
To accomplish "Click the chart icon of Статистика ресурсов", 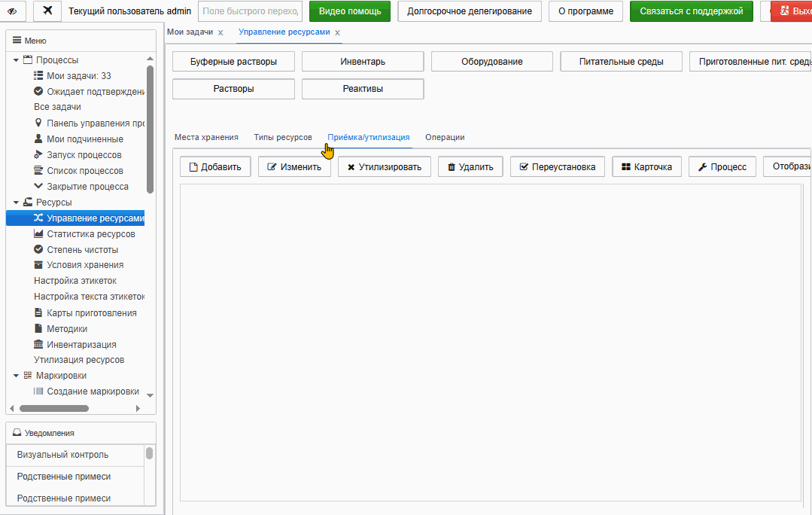I will (38, 233).
